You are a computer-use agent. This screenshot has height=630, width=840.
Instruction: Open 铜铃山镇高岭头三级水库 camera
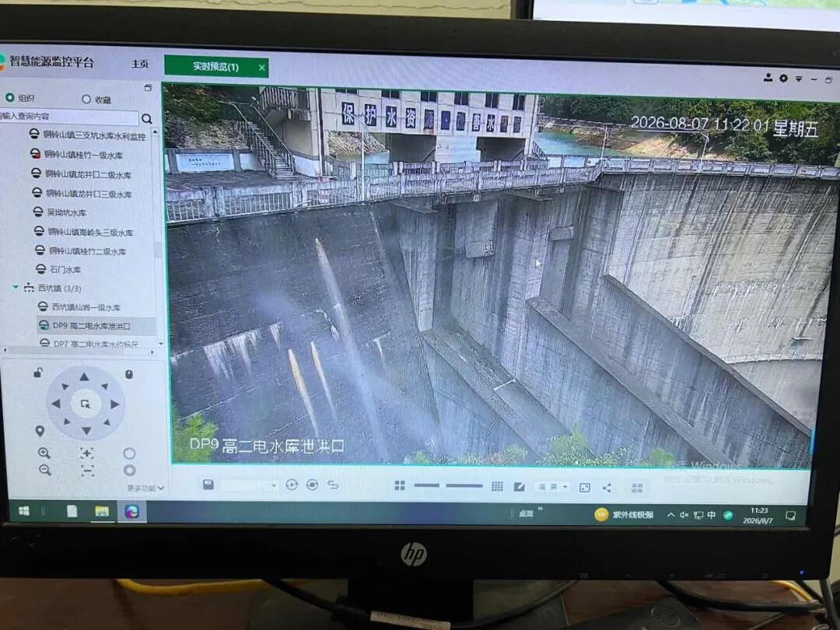coord(83,232)
